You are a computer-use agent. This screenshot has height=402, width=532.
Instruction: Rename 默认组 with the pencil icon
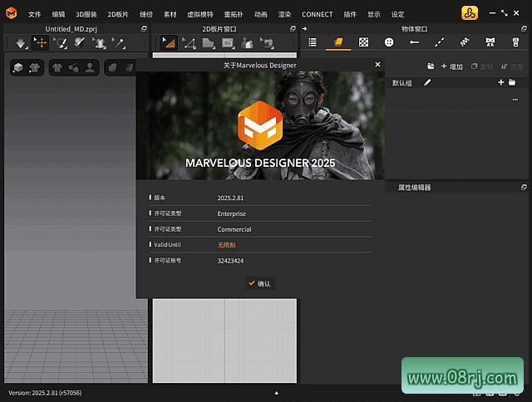[x=427, y=82]
